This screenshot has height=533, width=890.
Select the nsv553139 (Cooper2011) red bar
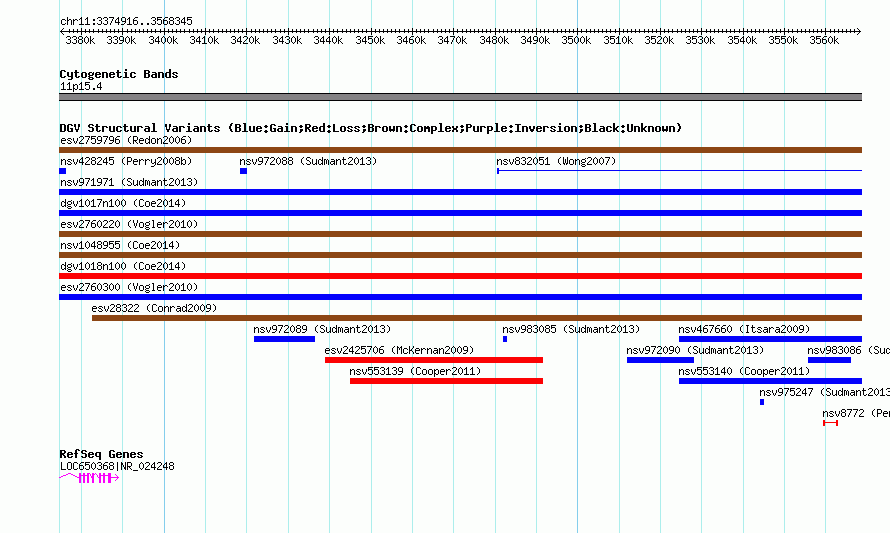(446, 381)
